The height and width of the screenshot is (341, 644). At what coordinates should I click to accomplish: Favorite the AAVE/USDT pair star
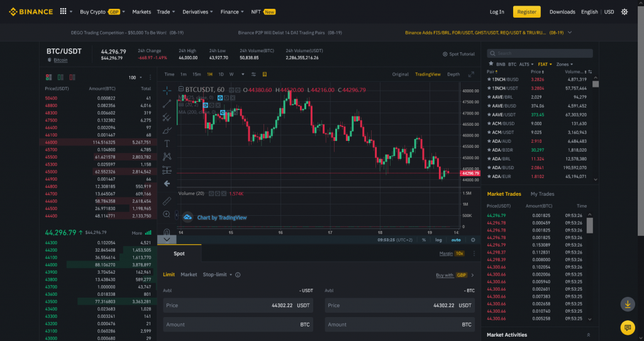click(x=489, y=115)
